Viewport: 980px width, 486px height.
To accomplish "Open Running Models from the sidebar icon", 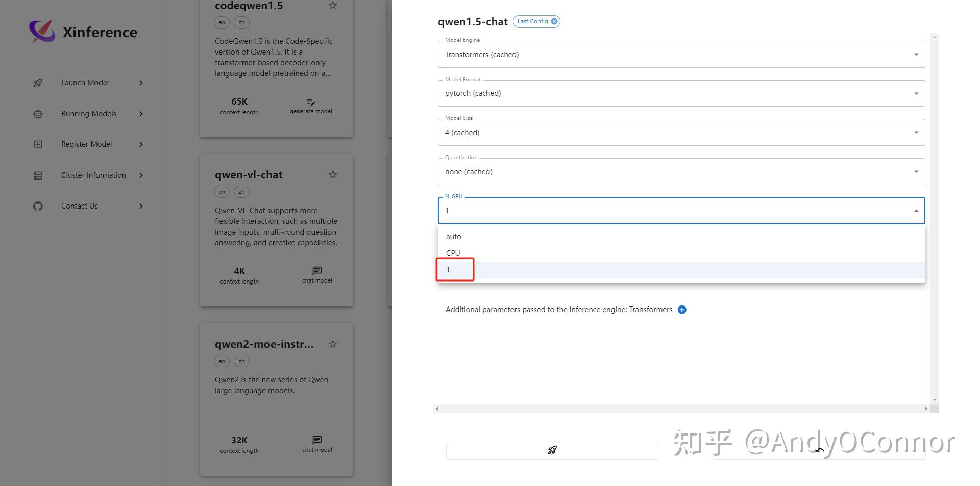I will coord(38,113).
